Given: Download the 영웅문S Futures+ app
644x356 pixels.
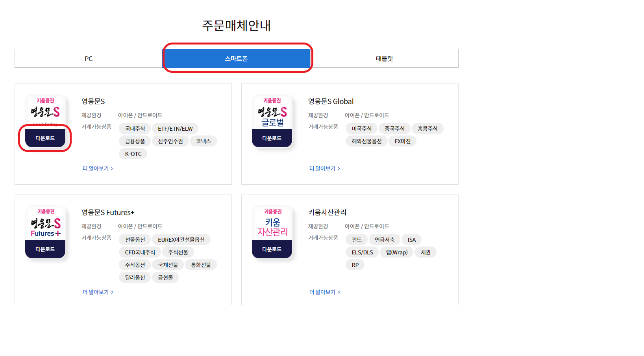Looking at the screenshot, I should [x=45, y=249].
